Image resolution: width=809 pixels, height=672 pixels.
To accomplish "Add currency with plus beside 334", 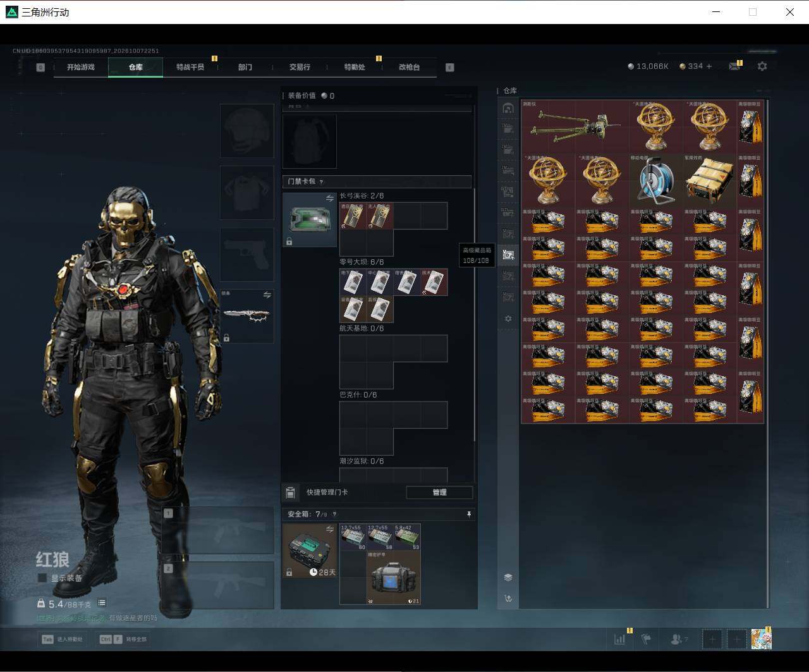I will tap(709, 66).
